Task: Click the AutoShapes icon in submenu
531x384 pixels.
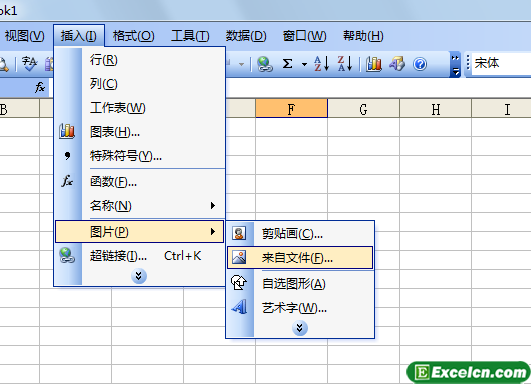Action: [x=239, y=283]
